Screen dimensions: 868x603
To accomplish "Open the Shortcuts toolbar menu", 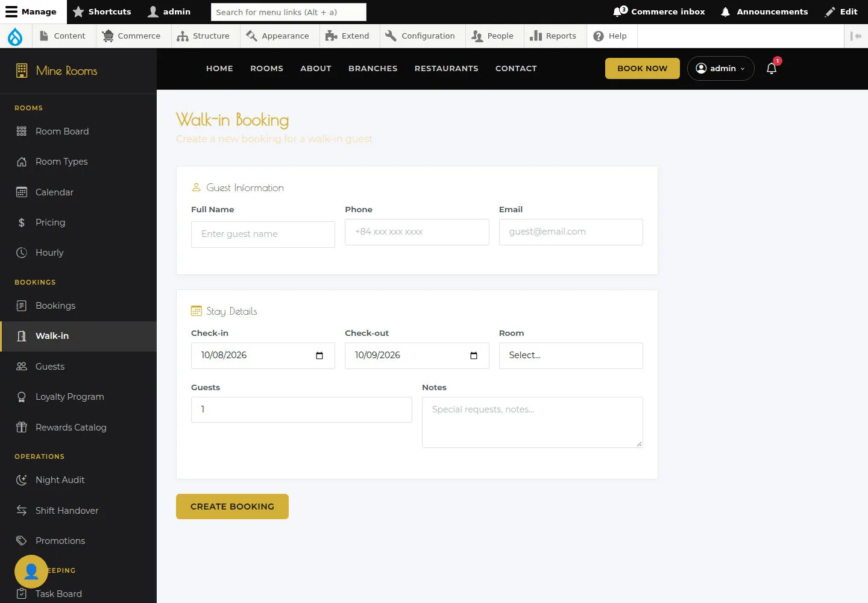I will point(102,12).
